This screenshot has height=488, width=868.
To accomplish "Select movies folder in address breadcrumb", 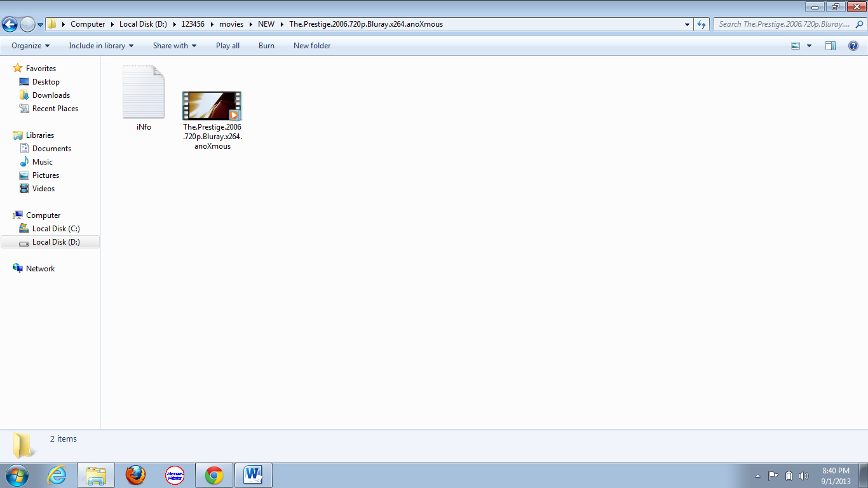I will [231, 24].
